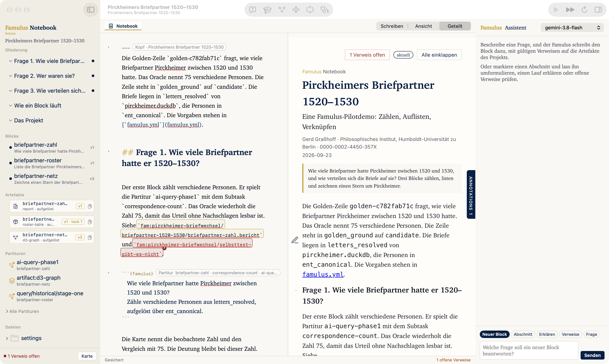Send the assistant question with Senden
Screen dimensions: 609x364
click(592, 355)
